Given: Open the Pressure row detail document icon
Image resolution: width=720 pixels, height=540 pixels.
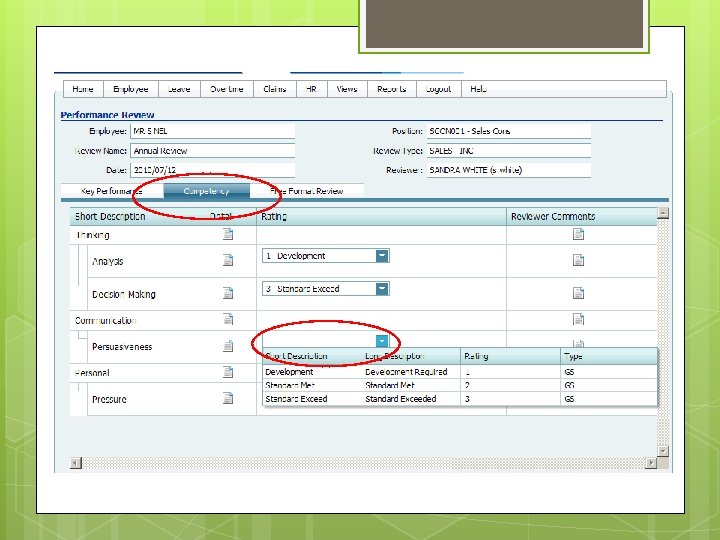Looking at the screenshot, I should click(228, 398).
